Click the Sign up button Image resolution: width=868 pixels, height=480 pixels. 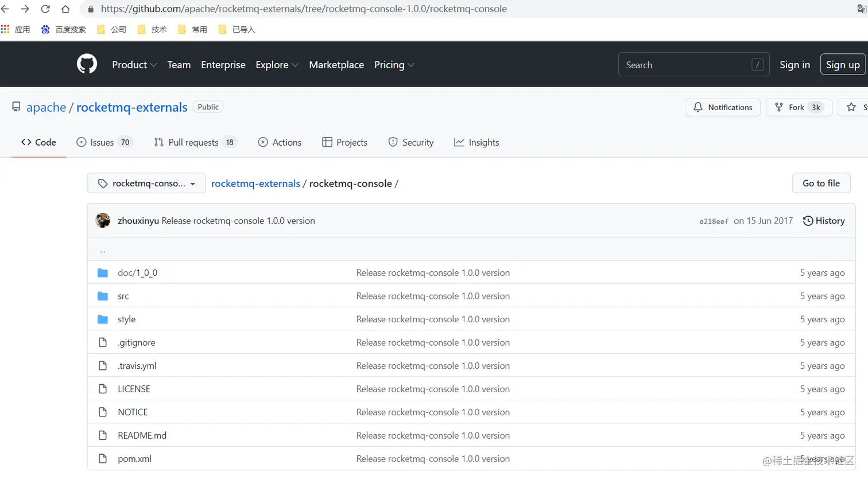843,65
